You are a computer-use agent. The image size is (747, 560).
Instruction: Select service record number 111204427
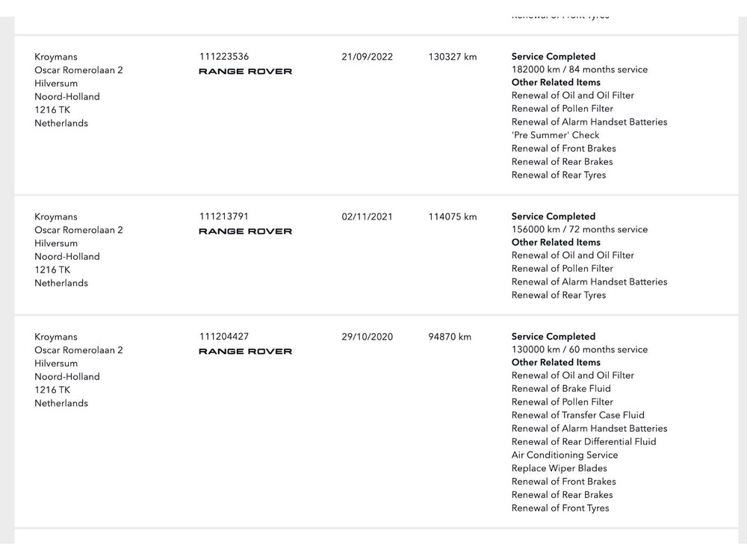coord(224,337)
